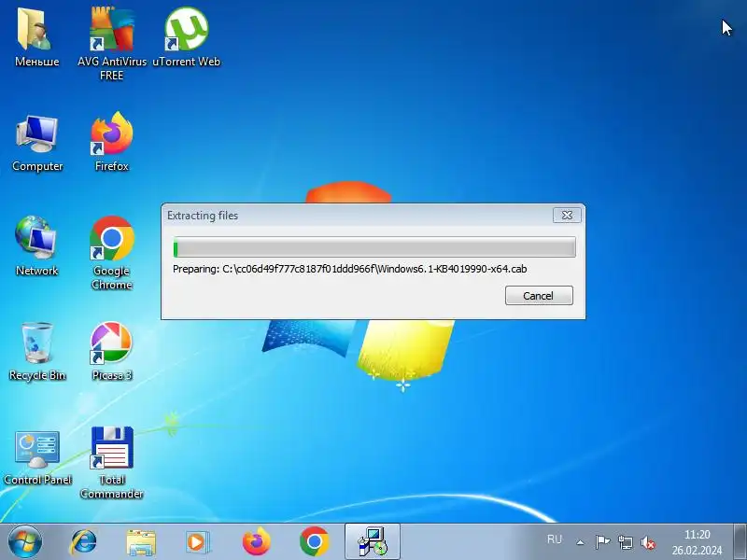The height and width of the screenshot is (560, 747).
Task: Open the Windows Start menu
Action: point(25,542)
